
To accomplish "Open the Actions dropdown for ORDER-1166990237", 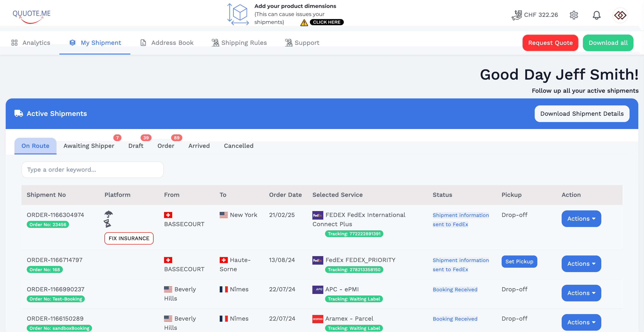I will pos(581,293).
